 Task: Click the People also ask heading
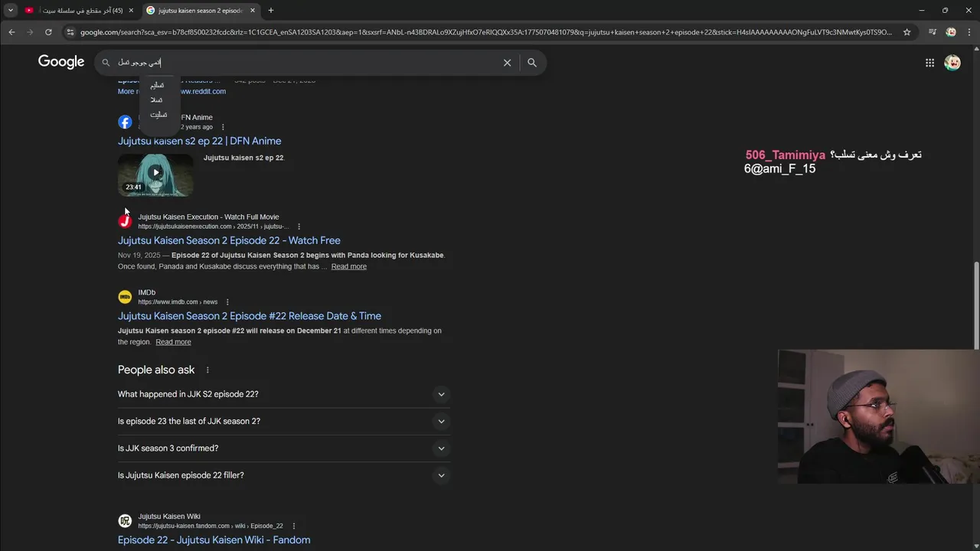(x=156, y=370)
